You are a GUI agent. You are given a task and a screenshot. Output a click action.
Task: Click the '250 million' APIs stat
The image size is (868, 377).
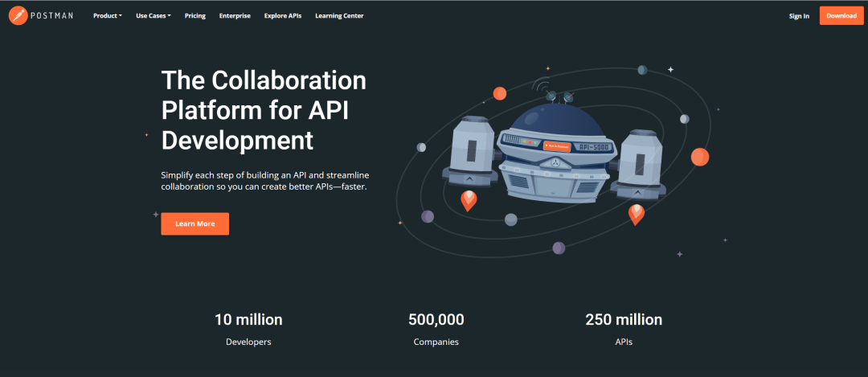click(624, 319)
